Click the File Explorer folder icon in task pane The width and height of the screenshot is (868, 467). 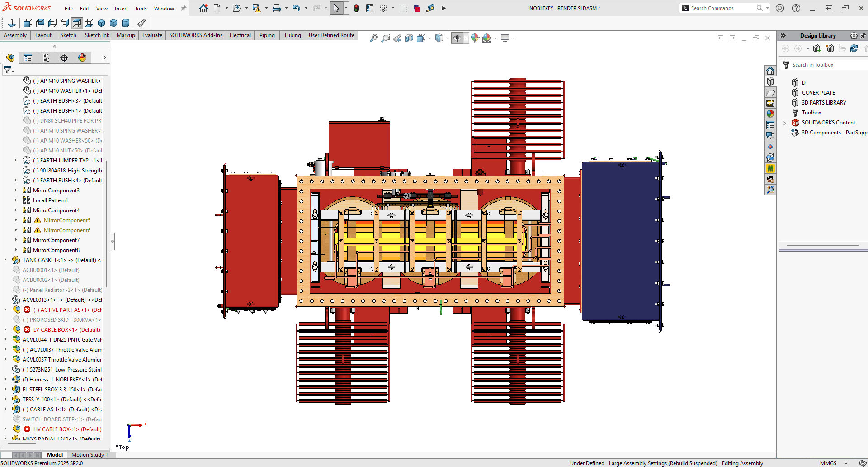click(x=771, y=92)
